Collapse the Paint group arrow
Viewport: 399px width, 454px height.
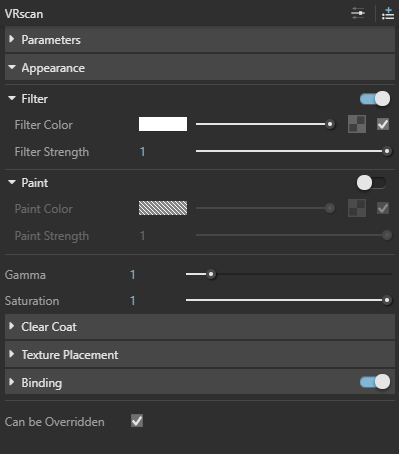tap(12, 182)
